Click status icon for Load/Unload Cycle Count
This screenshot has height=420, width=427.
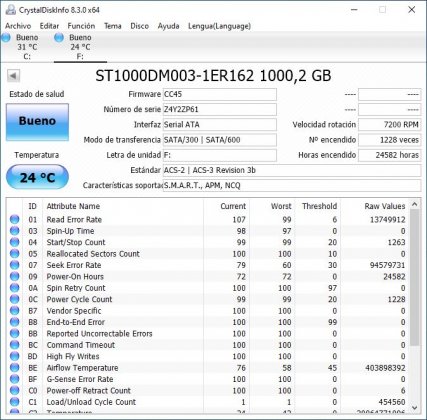tap(14, 402)
